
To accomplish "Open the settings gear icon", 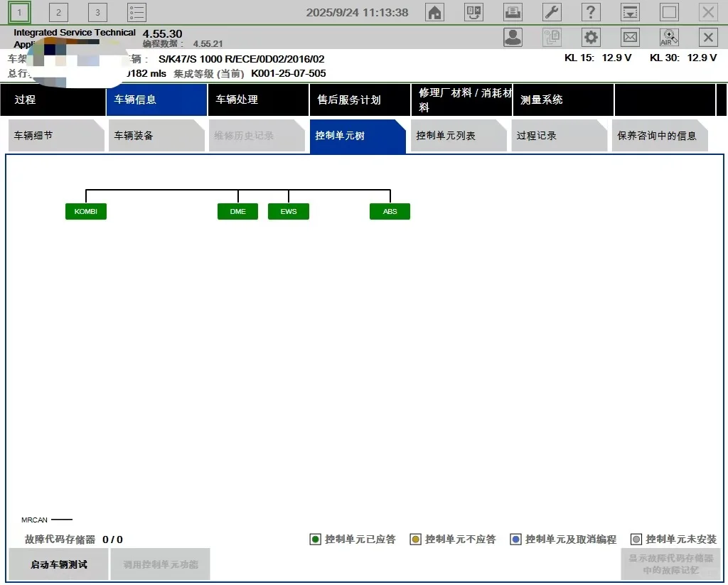I will pos(591,37).
